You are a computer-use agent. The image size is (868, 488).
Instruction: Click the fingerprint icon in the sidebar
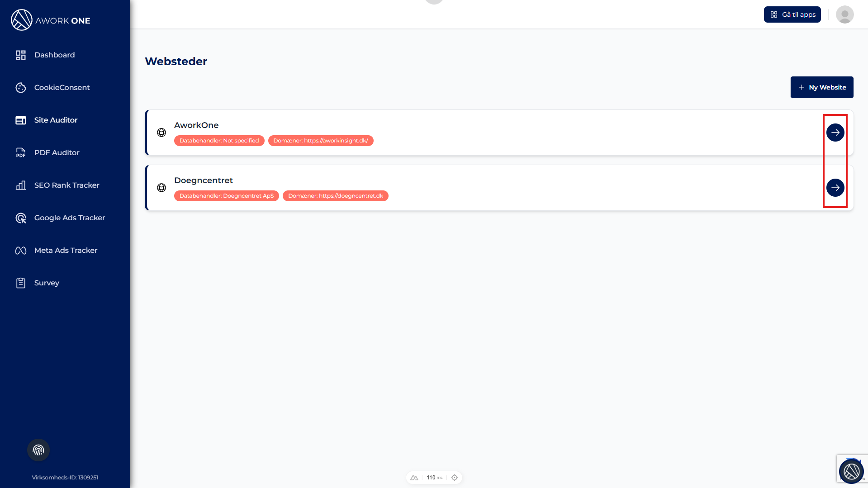click(38, 450)
